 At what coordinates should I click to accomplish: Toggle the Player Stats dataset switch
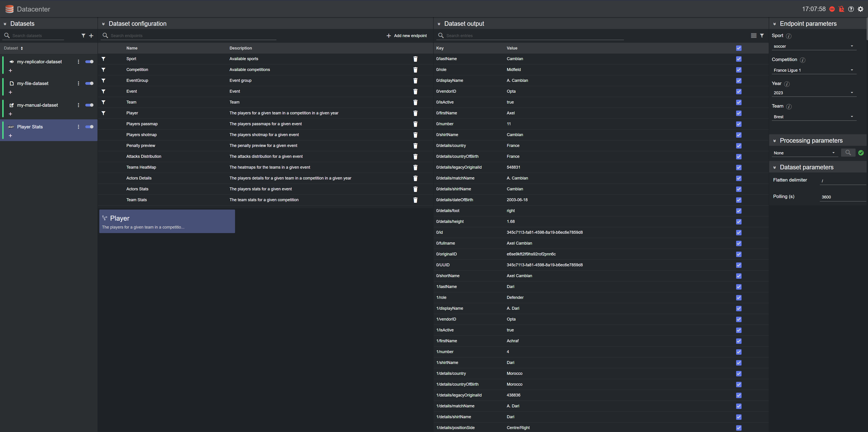point(89,127)
